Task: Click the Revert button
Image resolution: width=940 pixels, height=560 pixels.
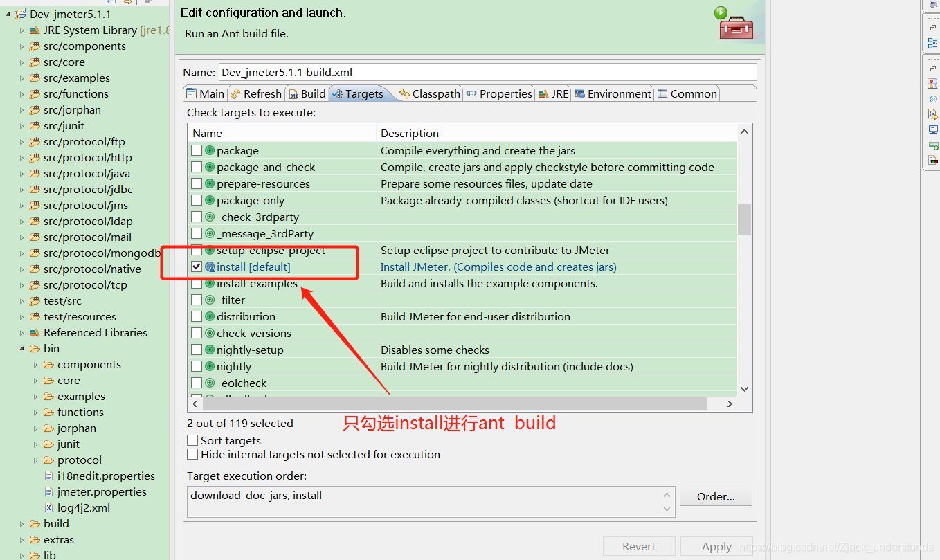Action: tap(639, 546)
